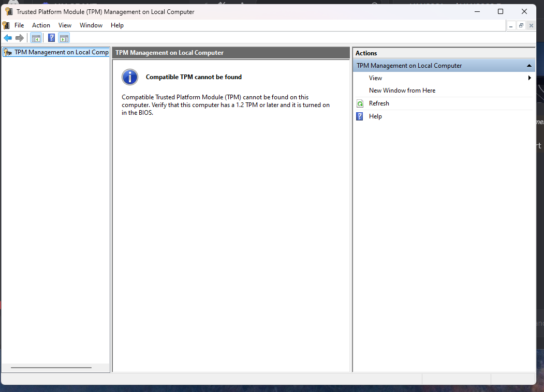Click the Back arrow toolbar icon
544x392 pixels.
8,38
